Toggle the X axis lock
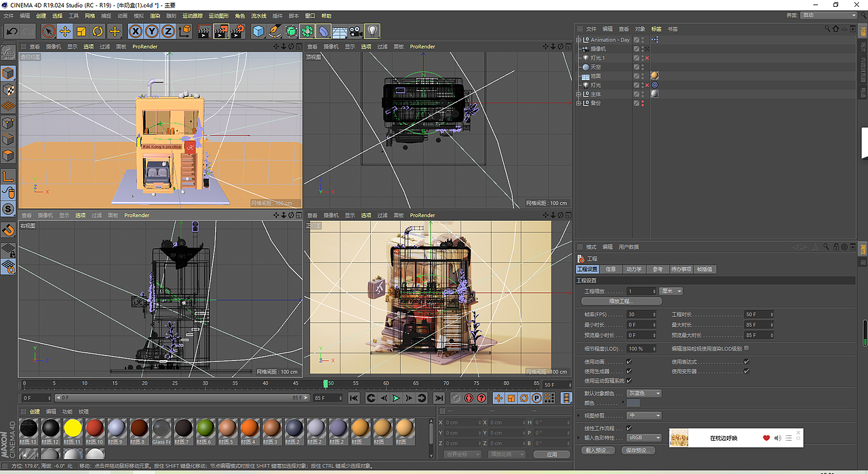The width and height of the screenshot is (868, 474). click(136, 31)
